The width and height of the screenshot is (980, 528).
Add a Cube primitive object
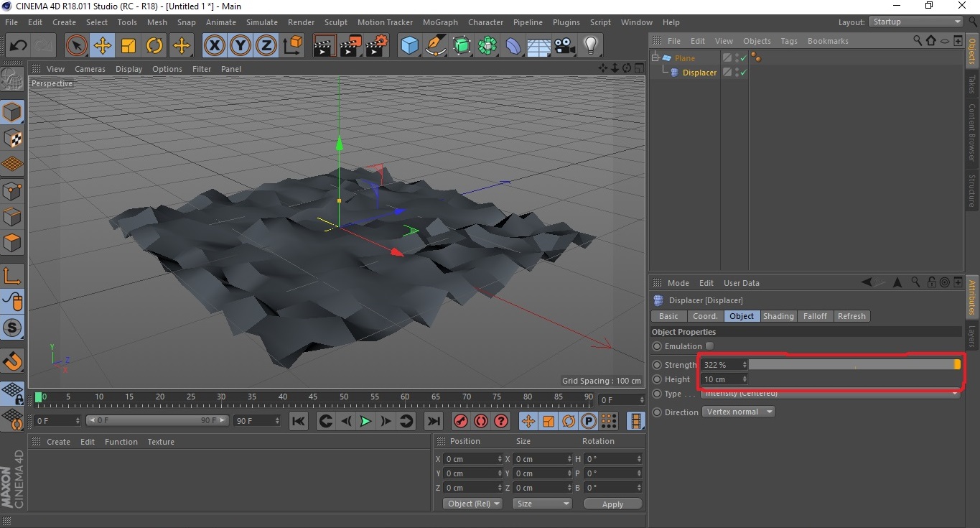coord(409,46)
